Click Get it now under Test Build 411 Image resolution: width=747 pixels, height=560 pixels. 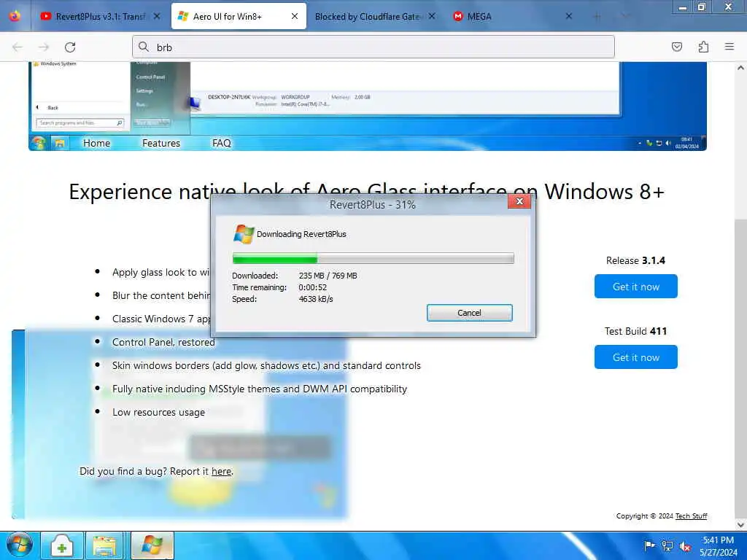pyautogui.click(x=636, y=357)
